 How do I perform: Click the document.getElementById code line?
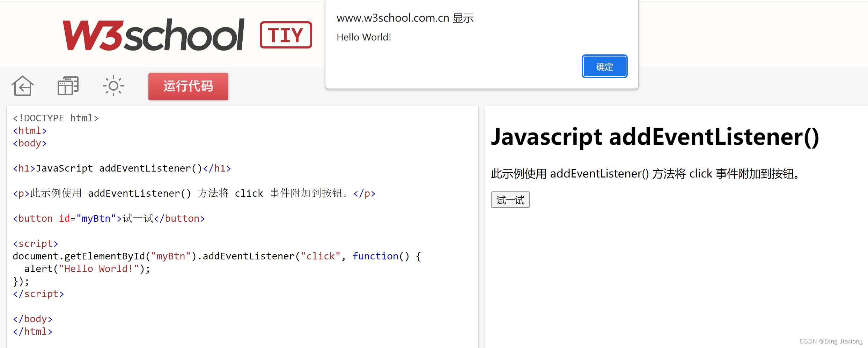[x=217, y=256]
